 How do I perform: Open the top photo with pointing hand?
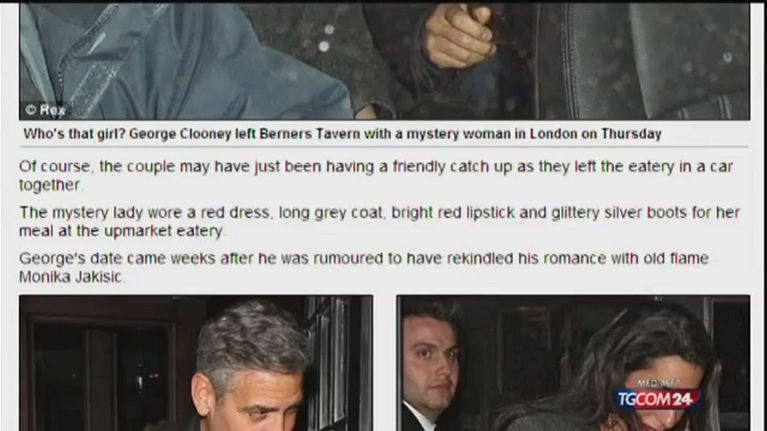pyautogui.click(x=384, y=60)
